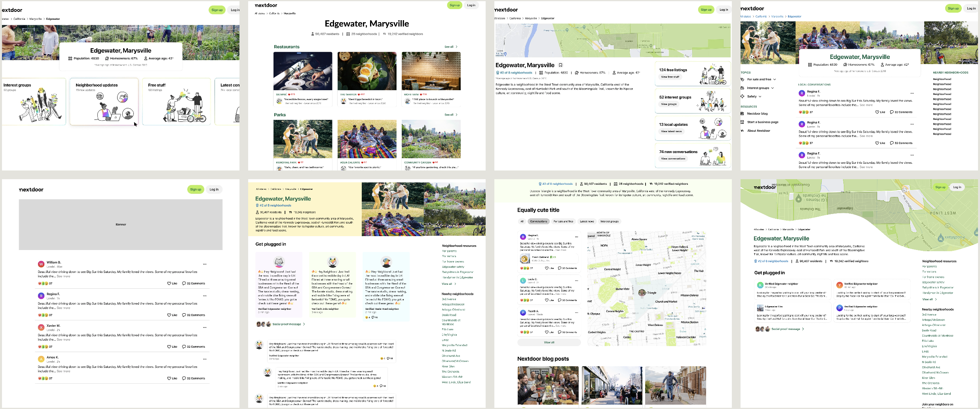This screenshot has height=409, width=980.
Task: Select the Conversations filter chip
Action: click(538, 222)
